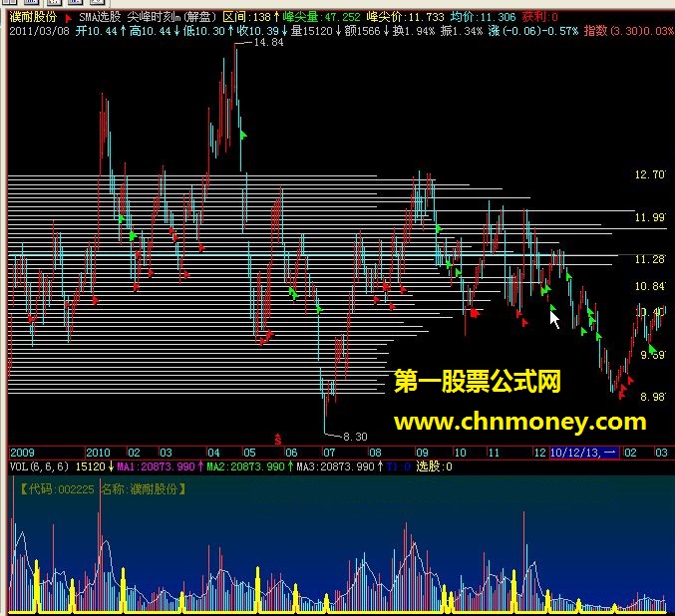Image resolution: width=675 pixels, height=616 pixels.
Task: Click the 获利:0 readout
Action: pyautogui.click(x=539, y=17)
